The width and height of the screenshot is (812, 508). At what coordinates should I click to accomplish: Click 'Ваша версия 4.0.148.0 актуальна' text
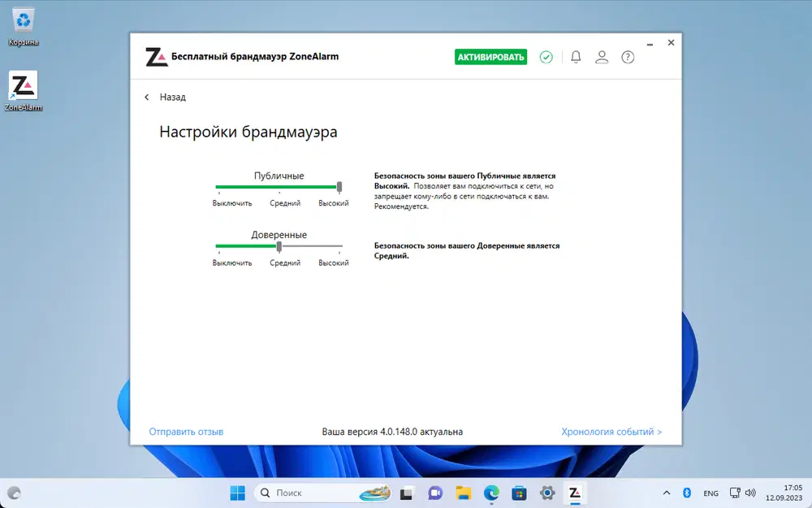coord(392,432)
